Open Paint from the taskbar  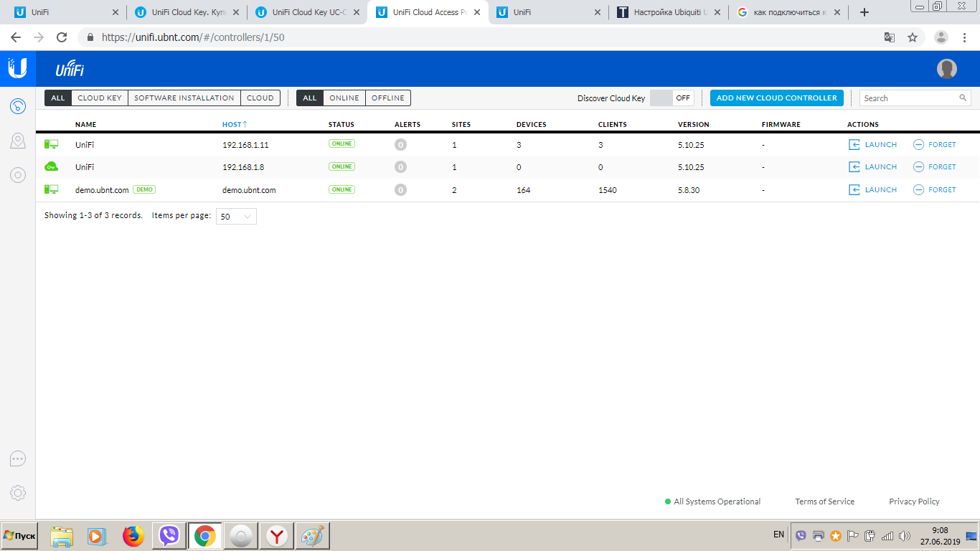pyautogui.click(x=312, y=536)
